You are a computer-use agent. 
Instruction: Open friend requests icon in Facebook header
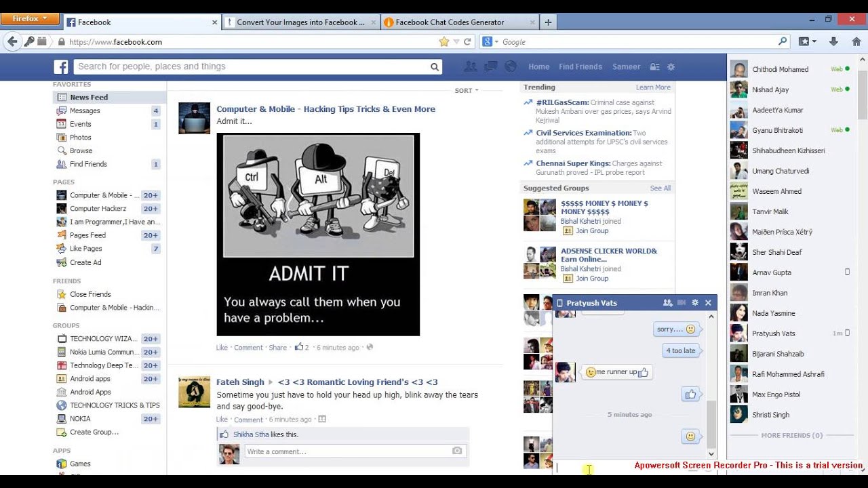(x=470, y=66)
